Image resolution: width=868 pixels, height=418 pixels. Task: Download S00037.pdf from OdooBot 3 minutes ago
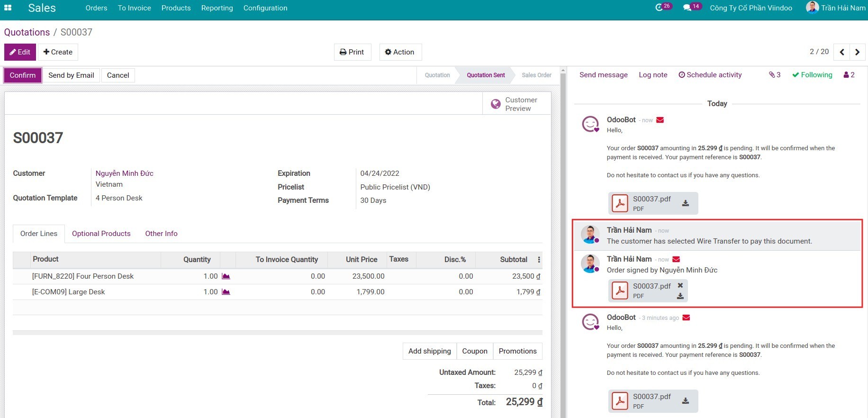pyautogui.click(x=685, y=401)
